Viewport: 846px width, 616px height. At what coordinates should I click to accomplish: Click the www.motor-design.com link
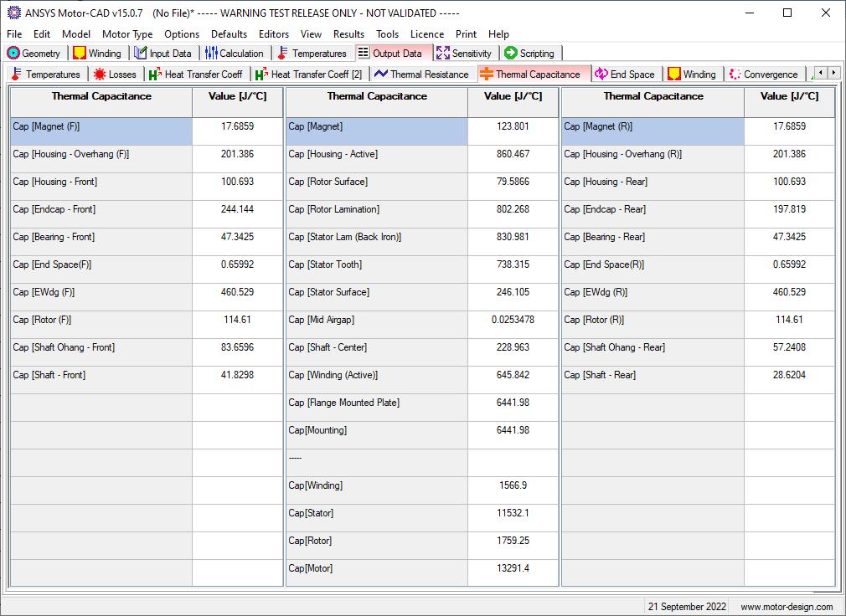(787, 607)
